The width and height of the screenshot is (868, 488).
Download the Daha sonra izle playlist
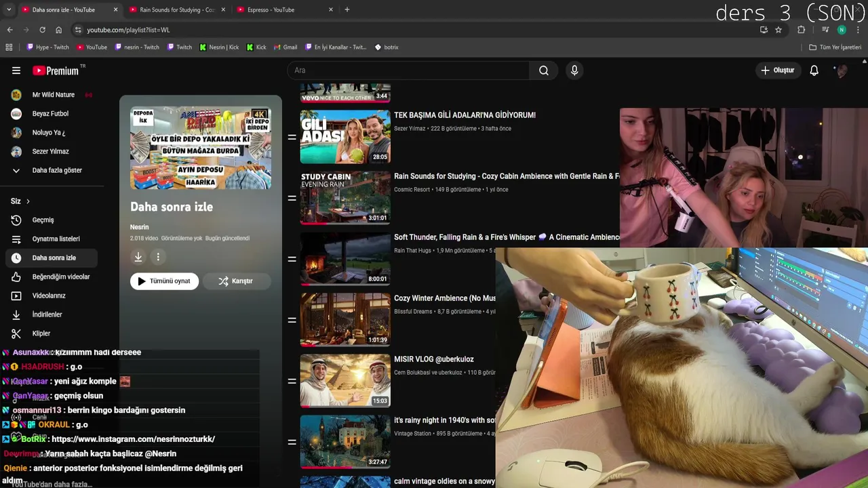coord(138,257)
